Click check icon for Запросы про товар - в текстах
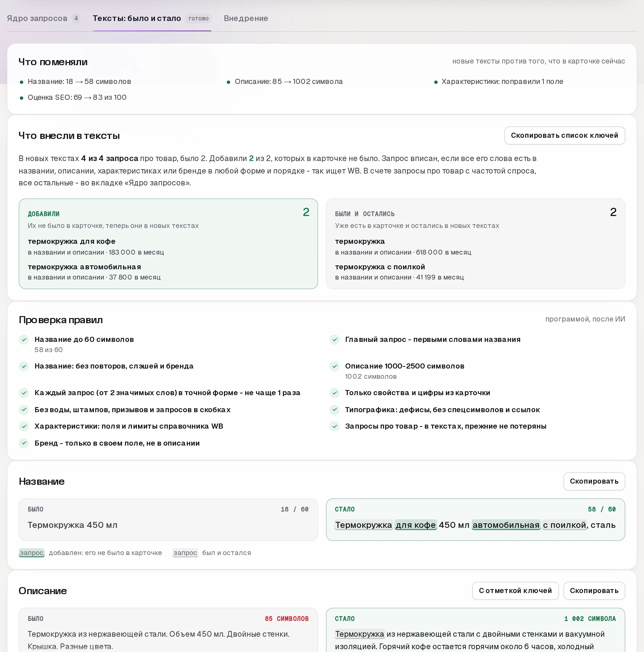 pos(334,426)
